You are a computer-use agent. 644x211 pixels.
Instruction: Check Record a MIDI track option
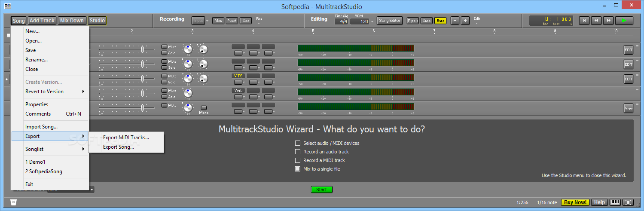pos(298,160)
